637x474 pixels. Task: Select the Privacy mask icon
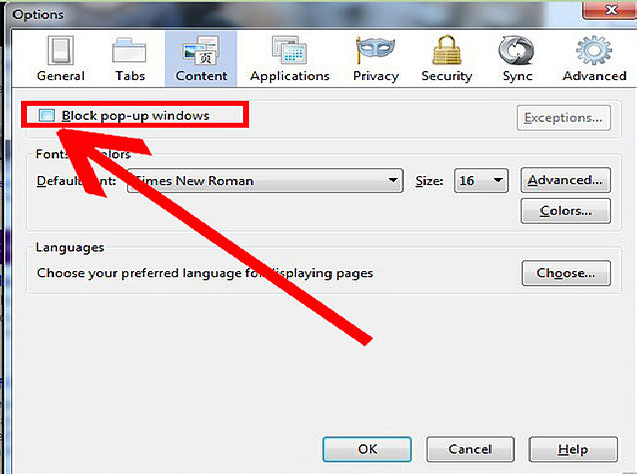pyautogui.click(x=375, y=50)
